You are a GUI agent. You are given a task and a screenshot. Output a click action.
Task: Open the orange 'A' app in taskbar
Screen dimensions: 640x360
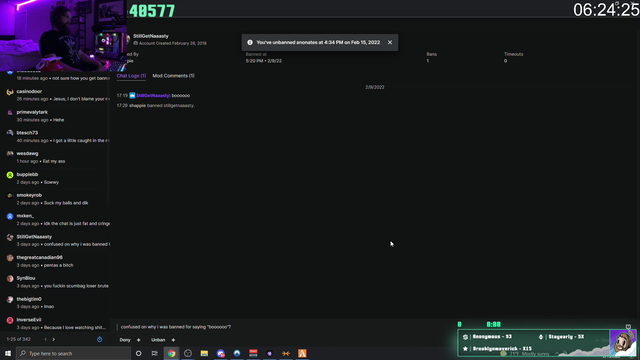302,353
